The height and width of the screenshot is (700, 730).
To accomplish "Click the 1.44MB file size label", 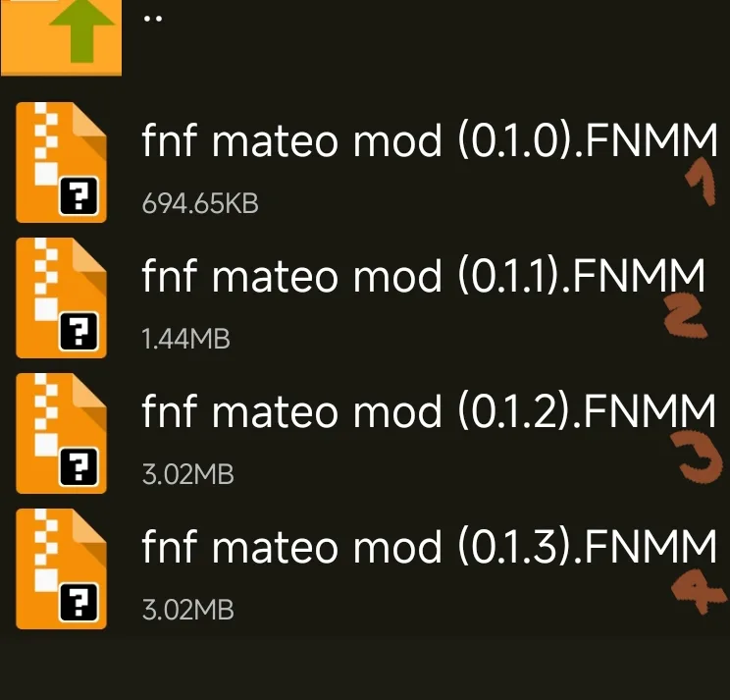I will pyautogui.click(x=185, y=339).
